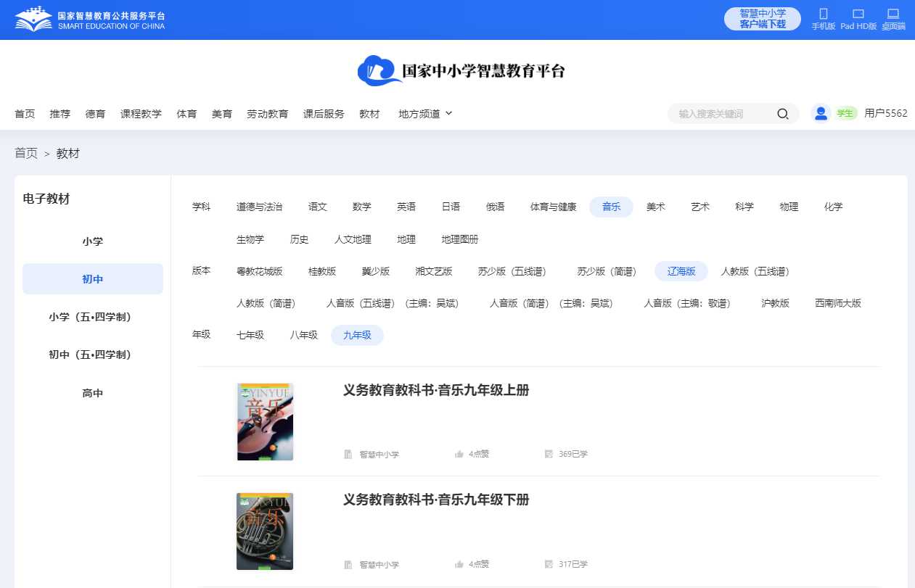The height and width of the screenshot is (588, 915).
Task: Click the thumbs-up icon for 九年级下册
Action: [459, 564]
